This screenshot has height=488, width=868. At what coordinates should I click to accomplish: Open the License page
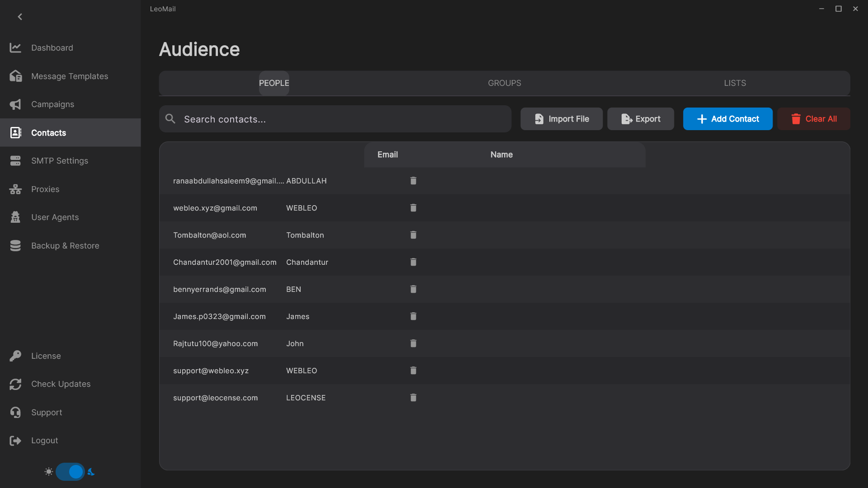click(x=70, y=356)
